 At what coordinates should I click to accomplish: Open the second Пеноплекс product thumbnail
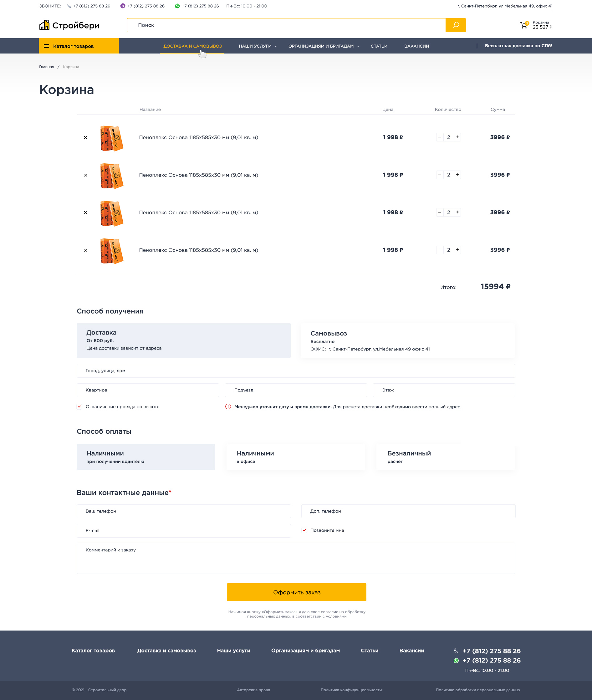click(x=112, y=176)
